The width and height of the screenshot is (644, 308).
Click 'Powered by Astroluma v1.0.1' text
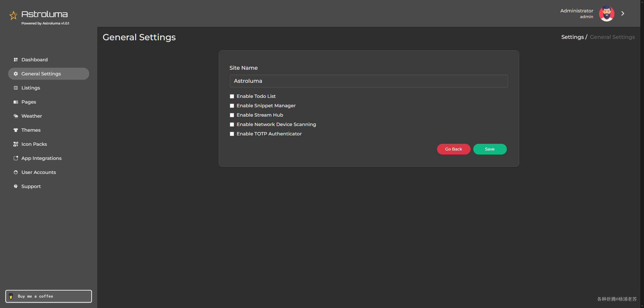tap(45, 23)
